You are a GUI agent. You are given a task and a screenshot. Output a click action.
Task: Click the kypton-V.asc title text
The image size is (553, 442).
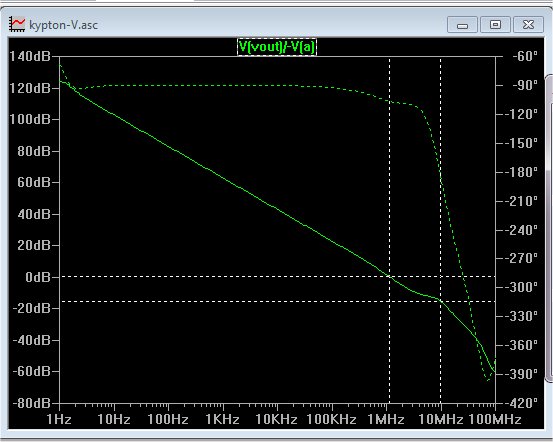coord(63,25)
